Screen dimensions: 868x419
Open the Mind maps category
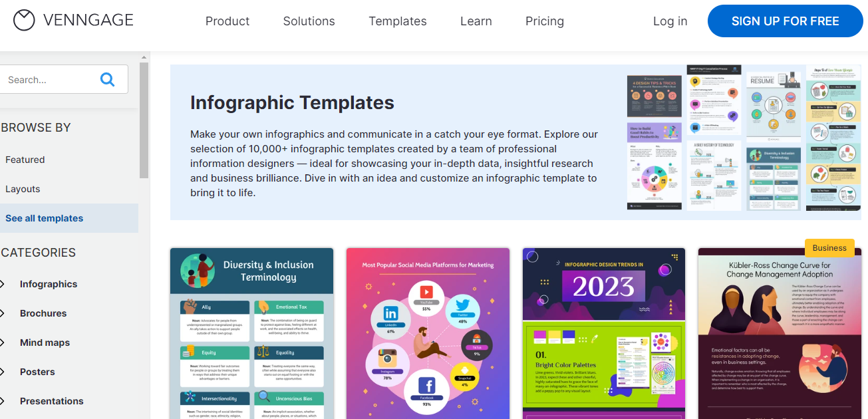pos(45,343)
